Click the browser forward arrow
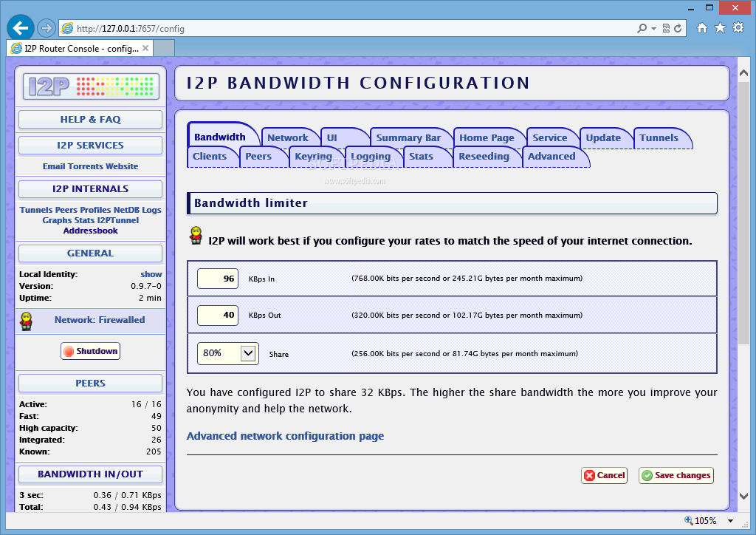 pyautogui.click(x=47, y=29)
